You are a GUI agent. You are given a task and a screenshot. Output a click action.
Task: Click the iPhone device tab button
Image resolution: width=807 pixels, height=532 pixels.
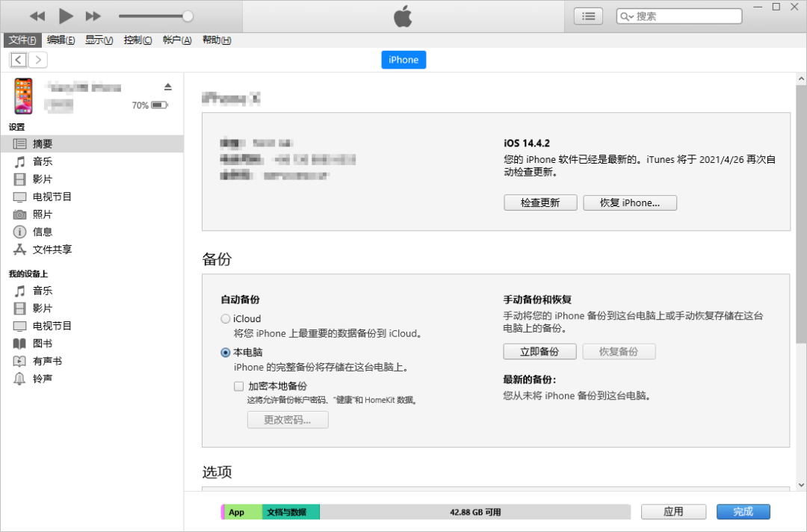[403, 60]
